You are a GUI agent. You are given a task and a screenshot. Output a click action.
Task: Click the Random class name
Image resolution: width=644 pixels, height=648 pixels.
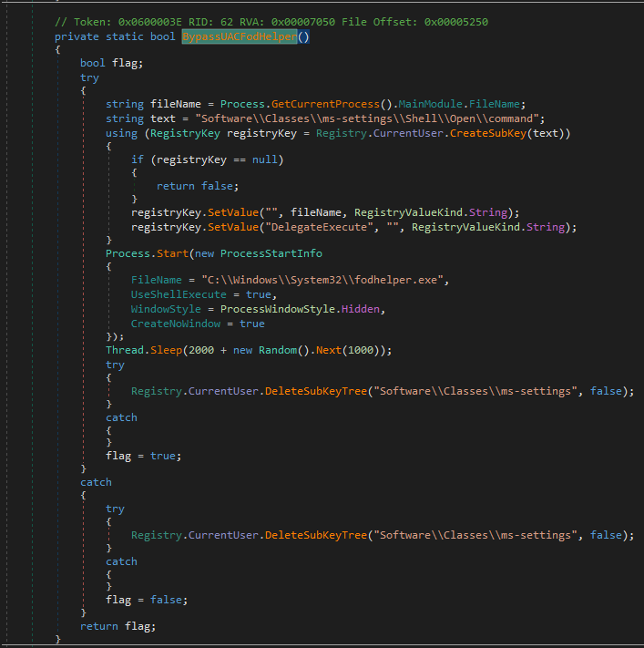(x=278, y=351)
